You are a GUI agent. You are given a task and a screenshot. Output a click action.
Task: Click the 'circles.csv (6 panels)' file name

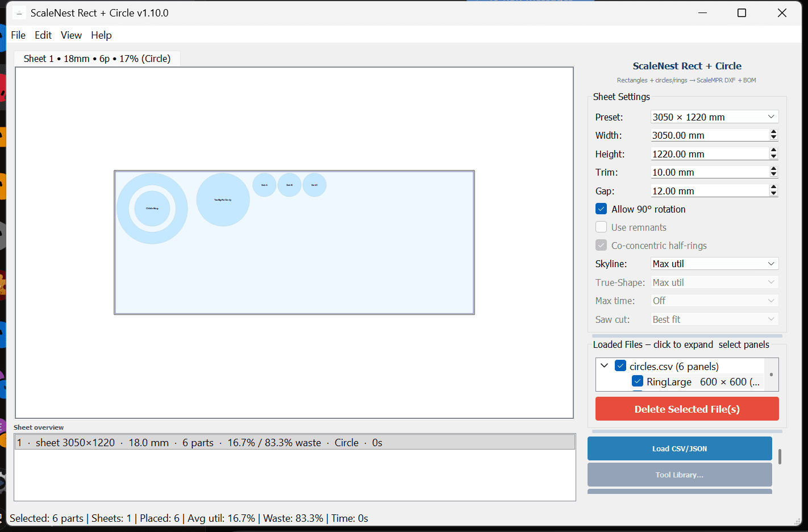click(674, 367)
